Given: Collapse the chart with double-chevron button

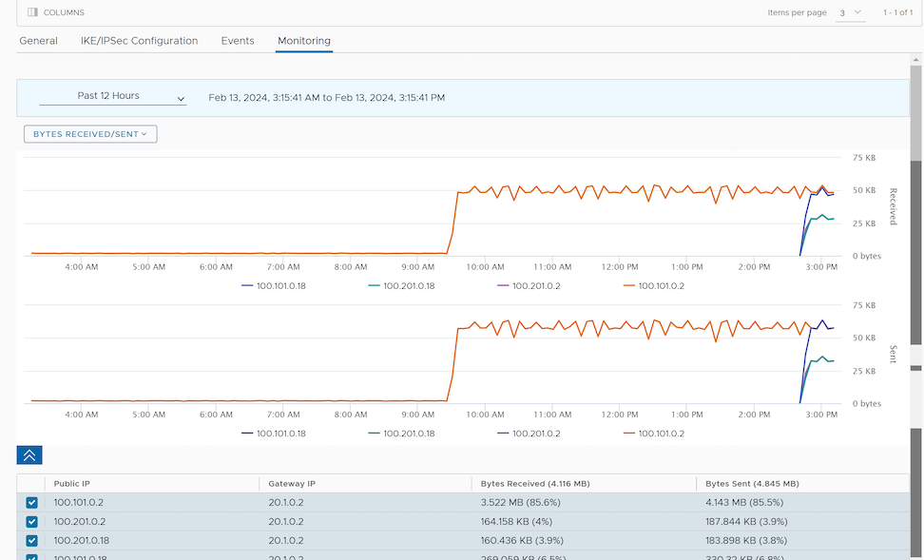Looking at the screenshot, I should tap(29, 454).
